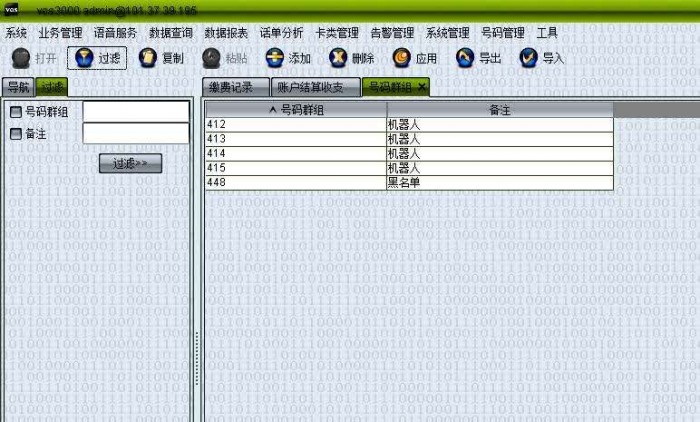This screenshot has height=422, width=700.
Task: Select the 号码群组 main tab
Action: click(390, 87)
